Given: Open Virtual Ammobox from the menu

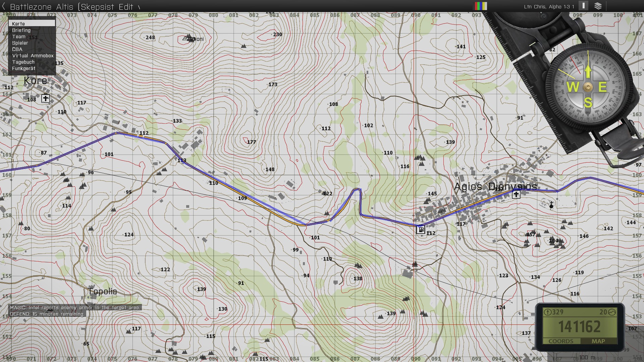Looking at the screenshot, I should point(33,56).
